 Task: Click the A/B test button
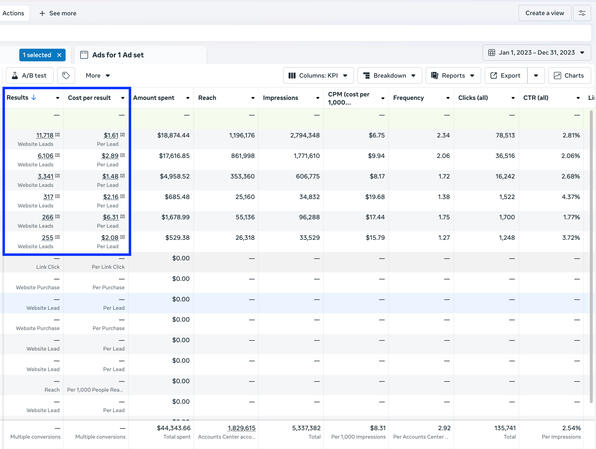coord(29,76)
